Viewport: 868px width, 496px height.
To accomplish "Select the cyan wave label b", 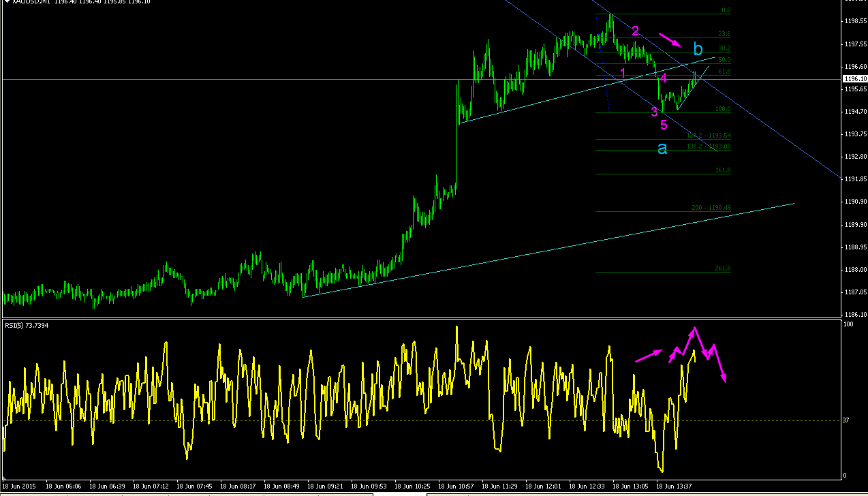I will click(x=698, y=49).
